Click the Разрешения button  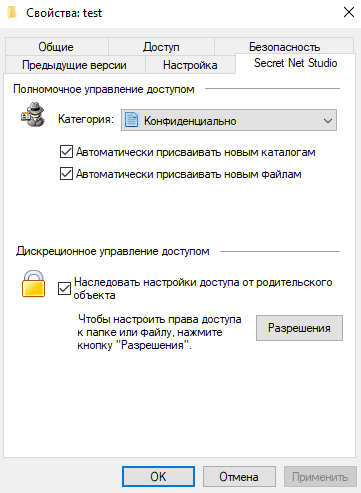pos(299,328)
